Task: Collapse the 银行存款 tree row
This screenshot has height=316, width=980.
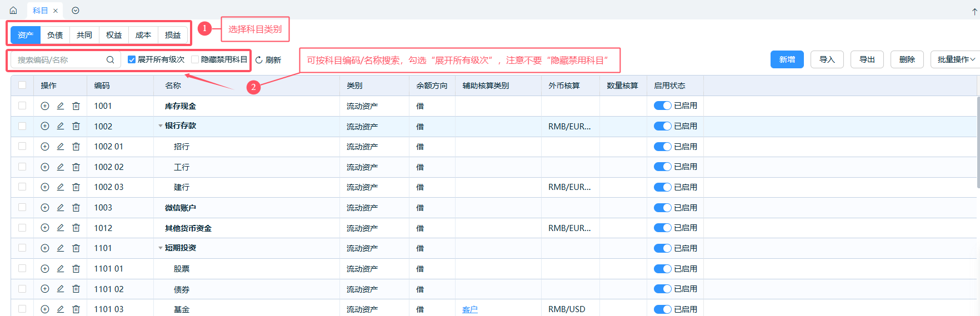Action: (161, 126)
